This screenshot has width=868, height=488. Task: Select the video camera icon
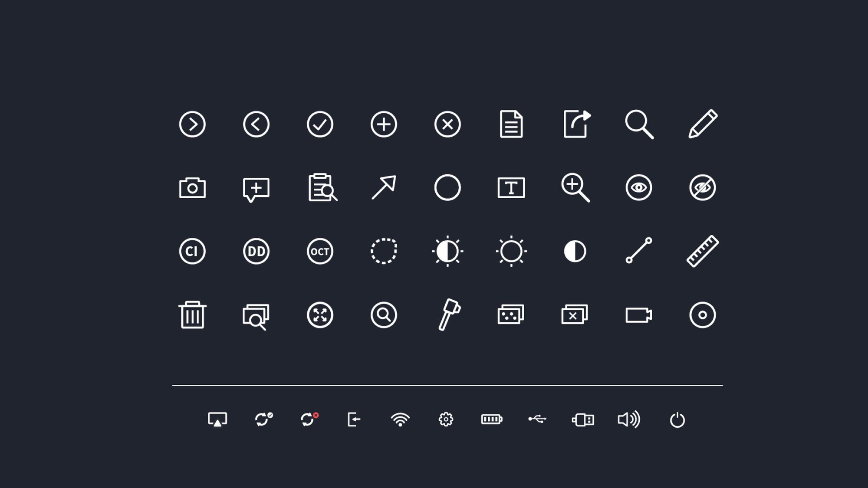point(638,315)
